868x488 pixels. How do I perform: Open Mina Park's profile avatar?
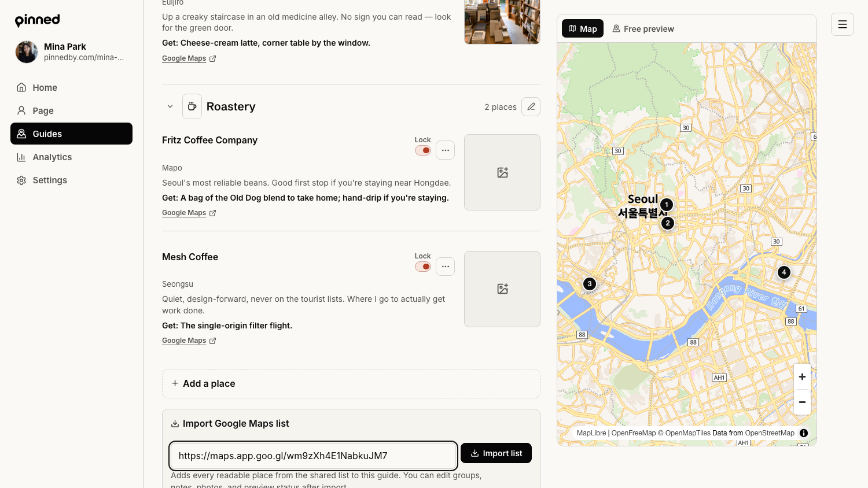27,52
